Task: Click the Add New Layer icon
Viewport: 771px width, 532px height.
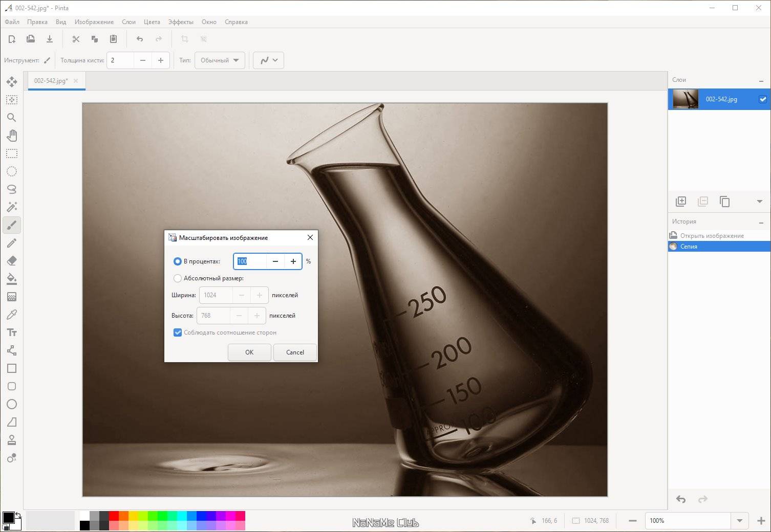Action: click(x=681, y=202)
